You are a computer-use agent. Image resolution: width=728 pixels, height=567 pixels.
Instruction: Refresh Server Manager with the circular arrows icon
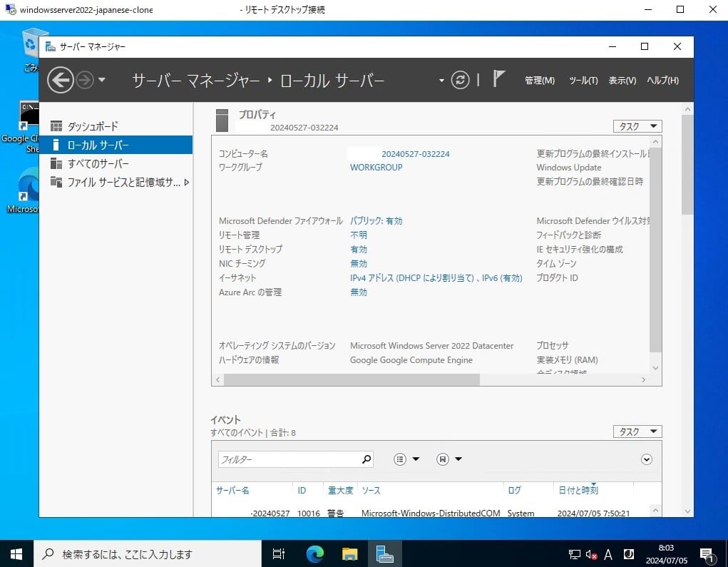click(x=460, y=80)
